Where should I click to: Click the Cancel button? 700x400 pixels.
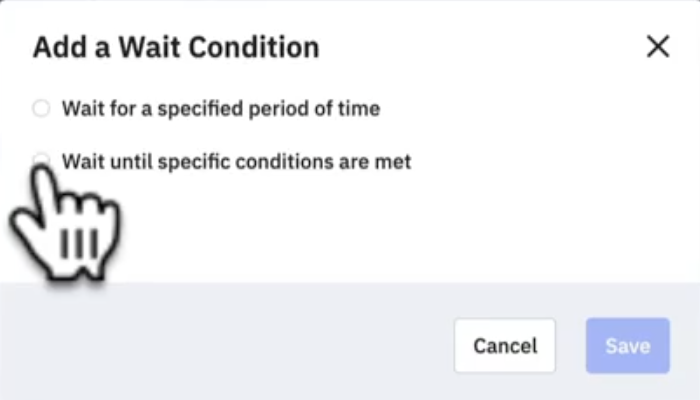tap(505, 346)
